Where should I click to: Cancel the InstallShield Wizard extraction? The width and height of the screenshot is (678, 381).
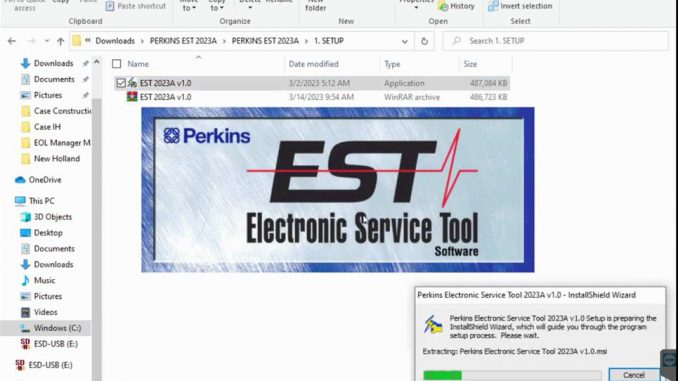[x=633, y=375]
